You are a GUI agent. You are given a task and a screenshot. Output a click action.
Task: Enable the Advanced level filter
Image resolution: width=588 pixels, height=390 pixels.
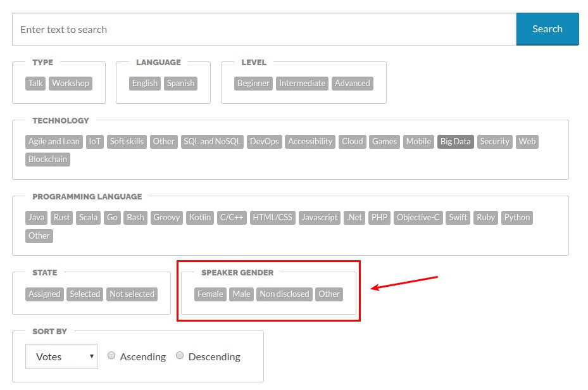[352, 83]
